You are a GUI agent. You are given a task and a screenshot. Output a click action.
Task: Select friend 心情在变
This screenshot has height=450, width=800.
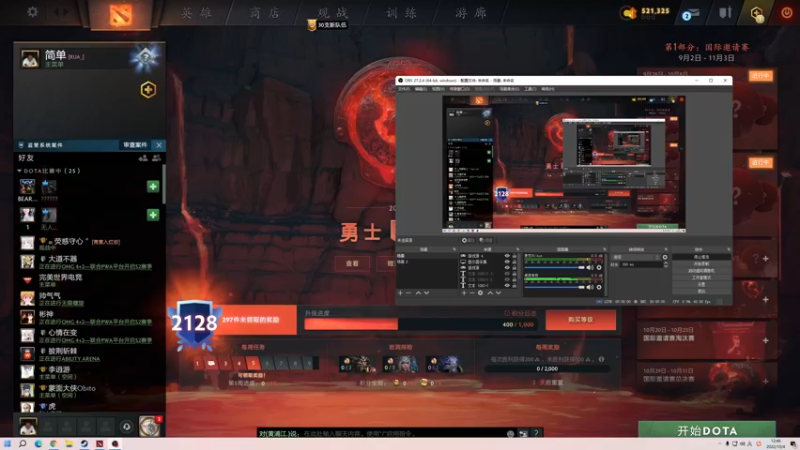(x=89, y=335)
